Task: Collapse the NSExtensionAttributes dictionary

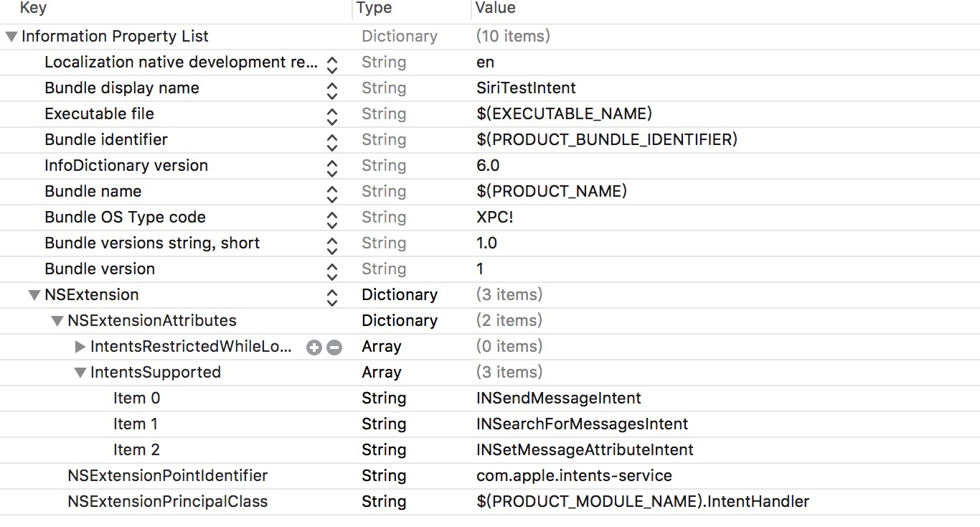Action: 57,321
